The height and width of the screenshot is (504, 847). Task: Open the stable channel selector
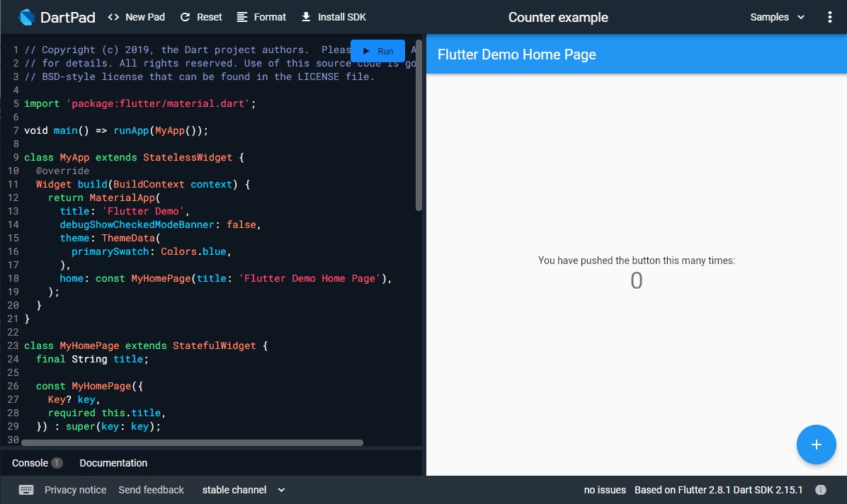(x=234, y=490)
